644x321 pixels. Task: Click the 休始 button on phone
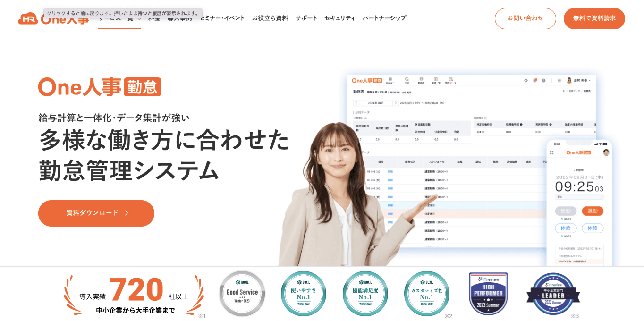tap(566, 228)
